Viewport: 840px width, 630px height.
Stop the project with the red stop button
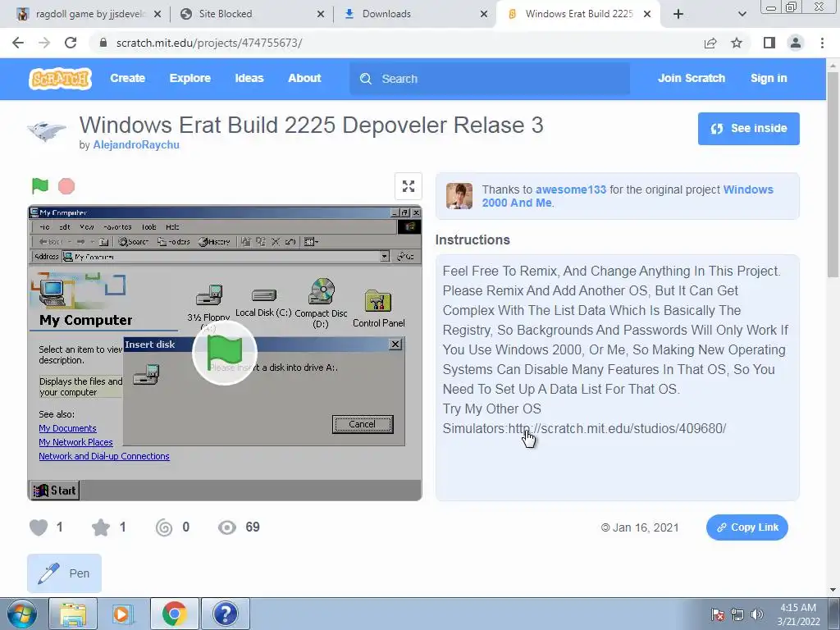[66, 186]
